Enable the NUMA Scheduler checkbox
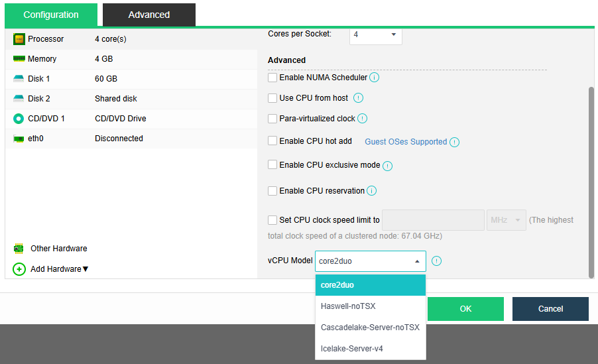The image size is (598, 364). tap(272, 78)
